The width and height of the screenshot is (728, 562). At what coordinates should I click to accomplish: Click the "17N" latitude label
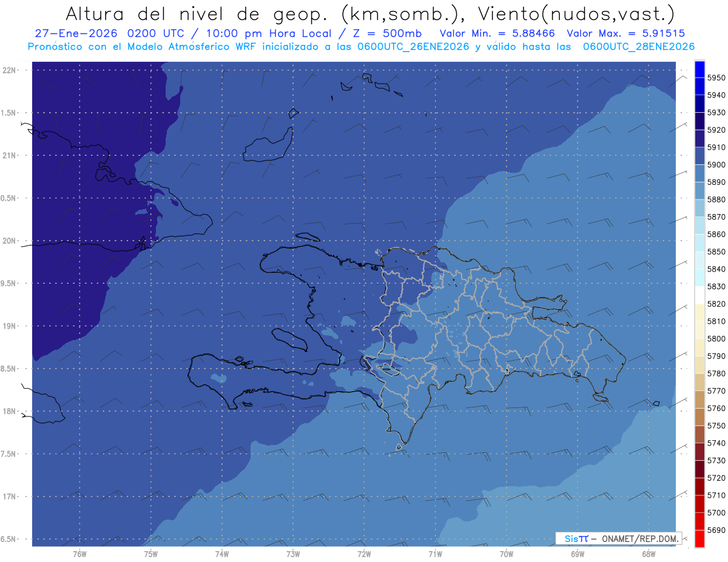tap(10, 497)
